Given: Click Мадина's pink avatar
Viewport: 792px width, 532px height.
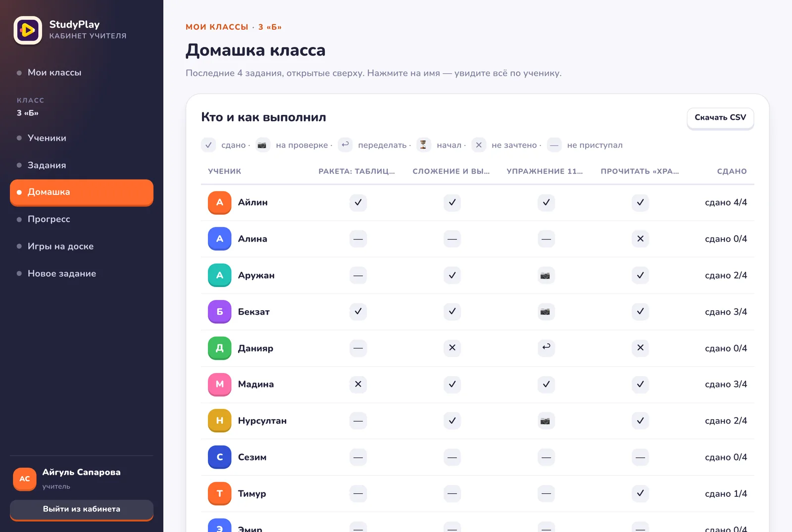Looking at the screenshot, I should click(220, 384).
